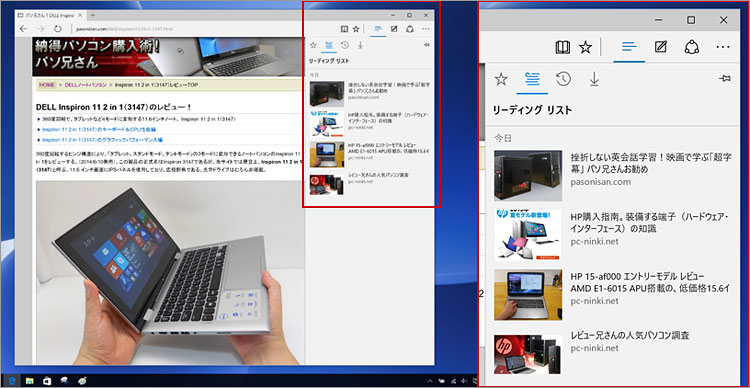
Task: Open black PC thumbnail in small reading list
Action: point(327,94)
